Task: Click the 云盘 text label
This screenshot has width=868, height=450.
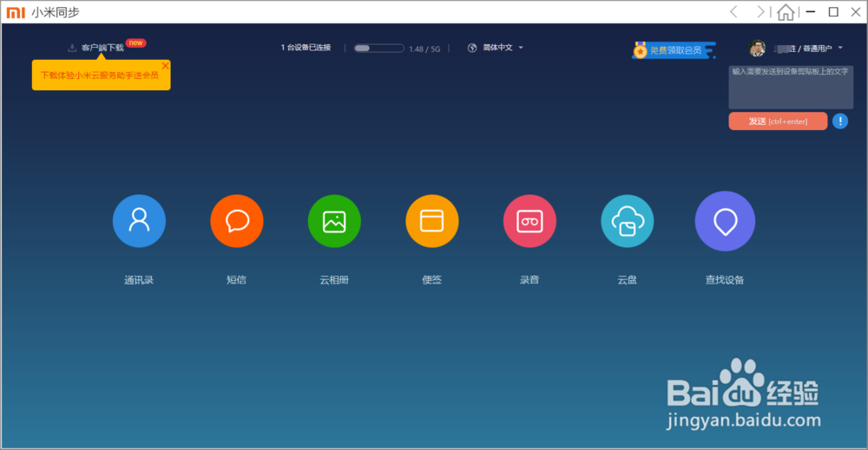Action: (x=628, y=280)
